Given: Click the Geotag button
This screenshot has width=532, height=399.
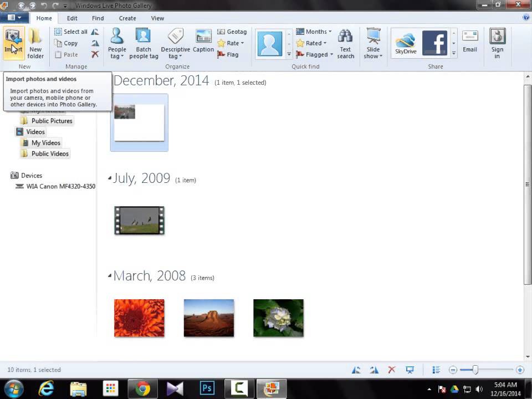Looking at the screenshot, I should coord(232,32).
